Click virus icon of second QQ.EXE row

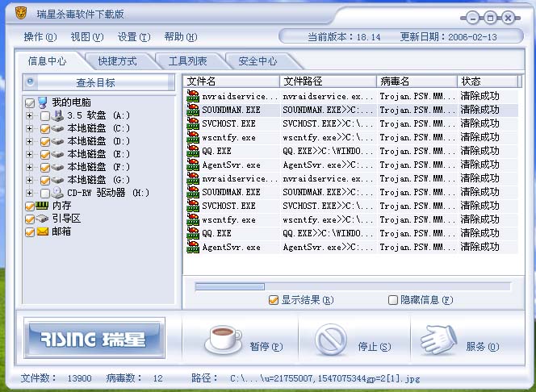coord(193,233)
